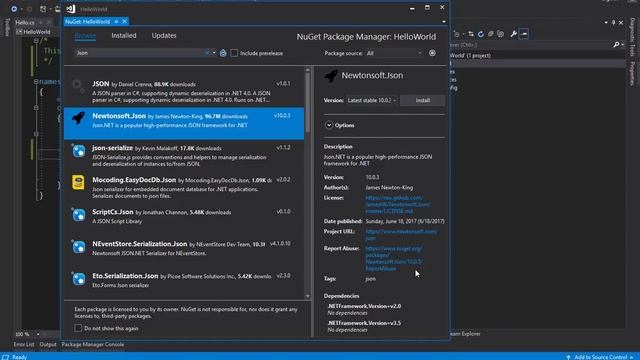Check Do not show this again
This screenshot has height=360, width=640.
tap(78, 328)
